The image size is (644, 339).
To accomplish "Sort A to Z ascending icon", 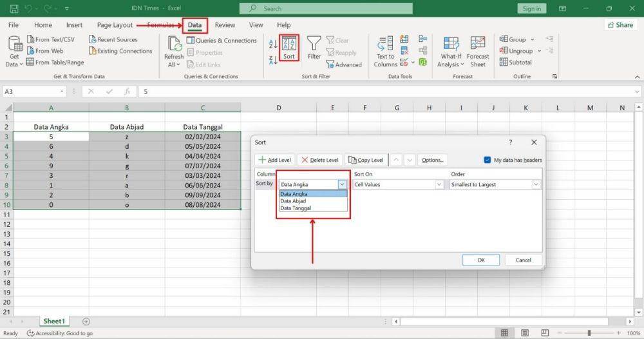I will (x=272, y=44).
